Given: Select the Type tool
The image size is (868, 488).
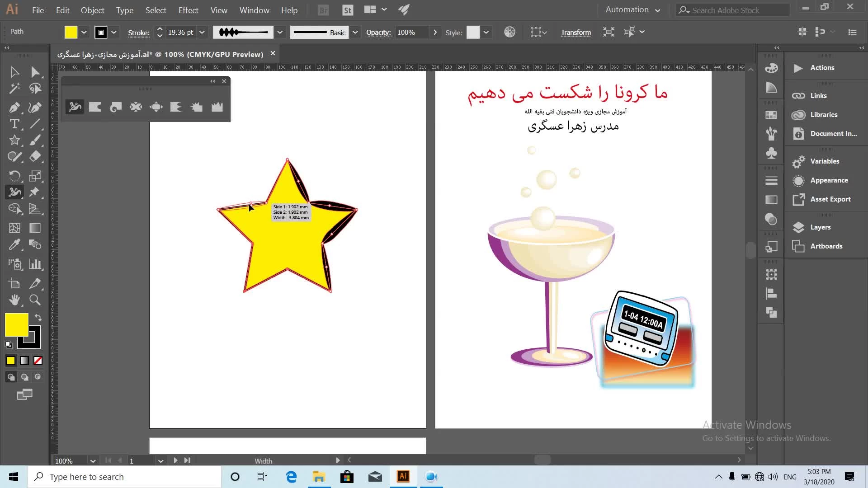Looking at the screenshot, I should pos(14,124).
